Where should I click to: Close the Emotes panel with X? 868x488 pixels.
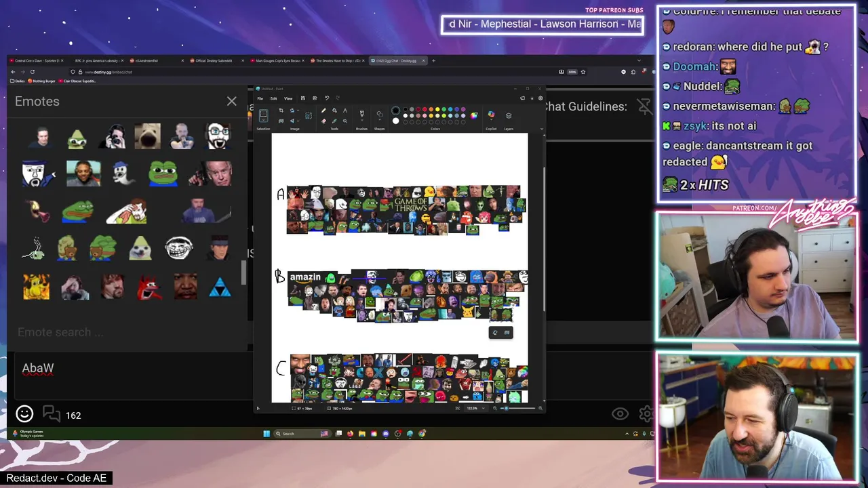232,102
